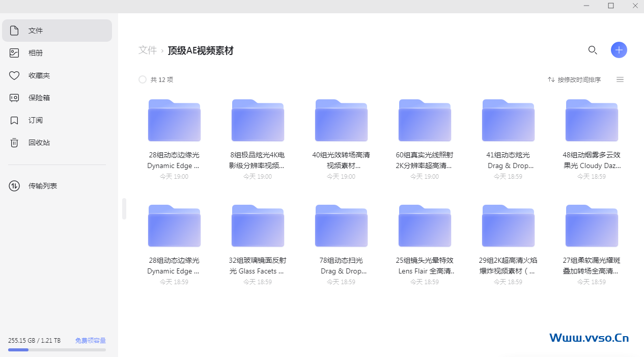Toggle the sort direction arrows icon

click(551, 79)
